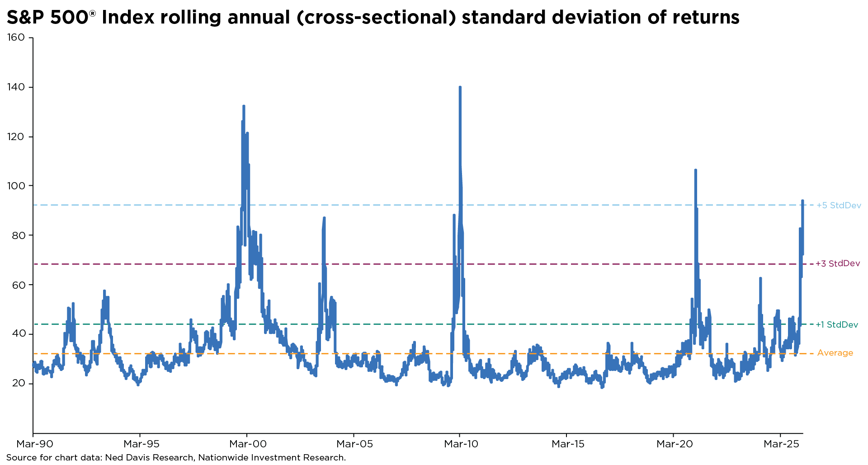The image size is (868, 465).
Task: Click the Mar-95 axis label
Action: [x=142, y=444]
